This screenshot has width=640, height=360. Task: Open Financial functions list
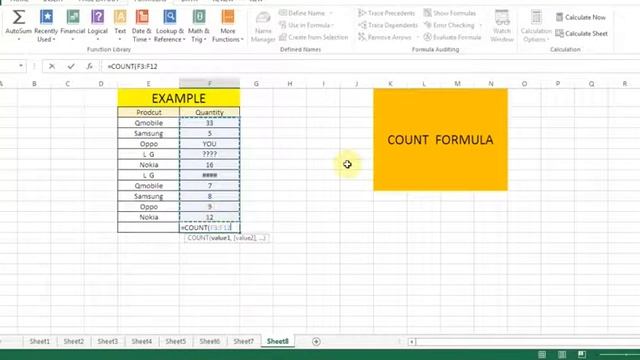pyautogui.click(x=73, y=26)
